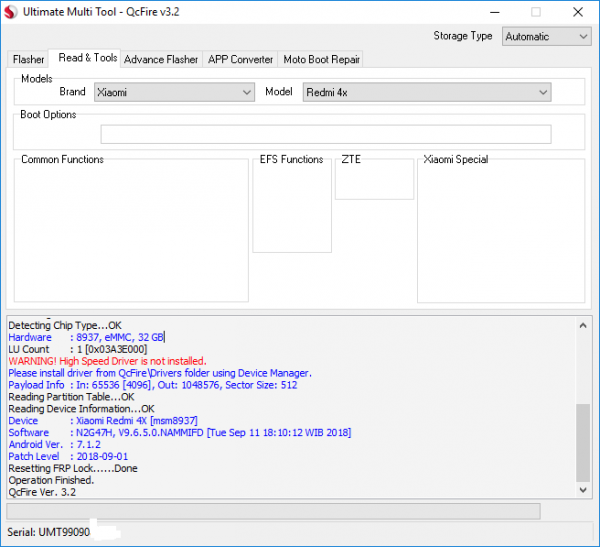
Task: Close the Ultimate Multi Tool window
Action: (x=578, y=11)
